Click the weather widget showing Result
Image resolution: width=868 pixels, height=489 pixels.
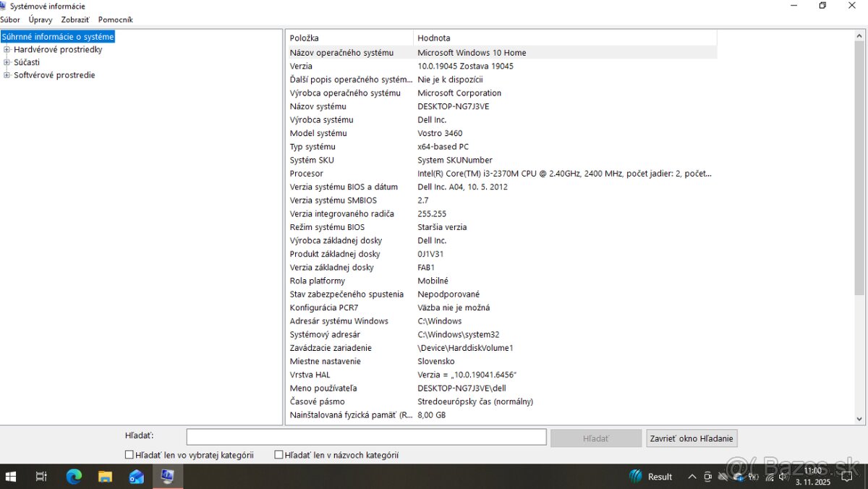650,477
